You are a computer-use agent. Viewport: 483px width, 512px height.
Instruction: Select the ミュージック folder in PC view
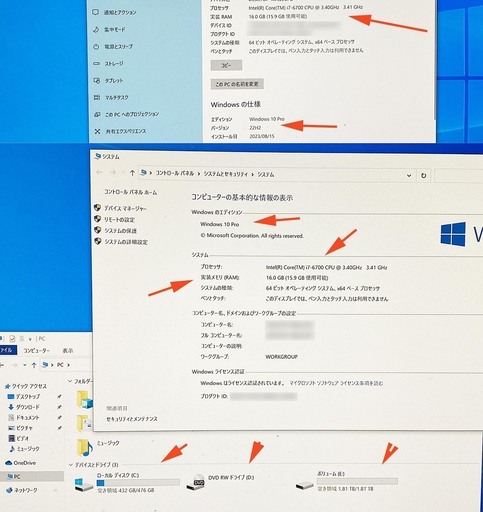[98, 447]
